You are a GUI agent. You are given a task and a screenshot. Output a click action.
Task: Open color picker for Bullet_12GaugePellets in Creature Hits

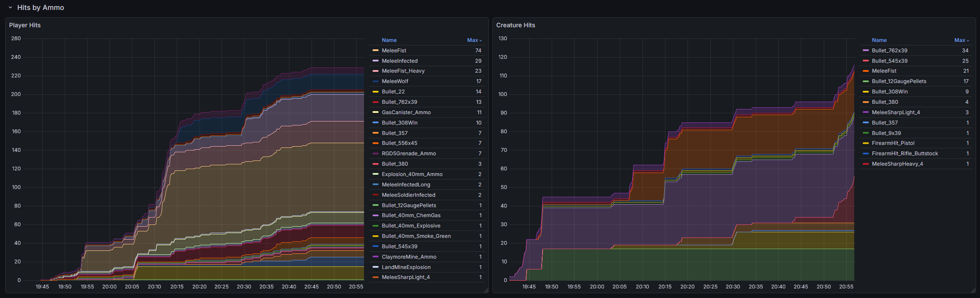click(865, 81)
